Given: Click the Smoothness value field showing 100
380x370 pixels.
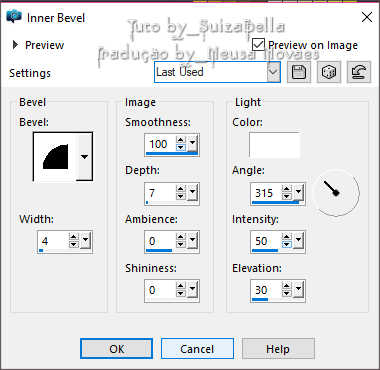Looking at the screenshot, I should coord(160,144).
